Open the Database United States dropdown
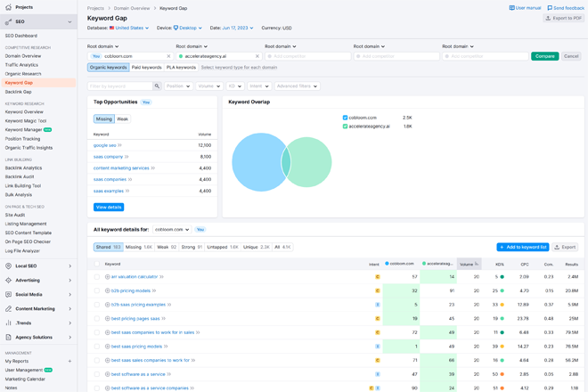This screenshot has height=392, width=588. click(x=129, y=28)
